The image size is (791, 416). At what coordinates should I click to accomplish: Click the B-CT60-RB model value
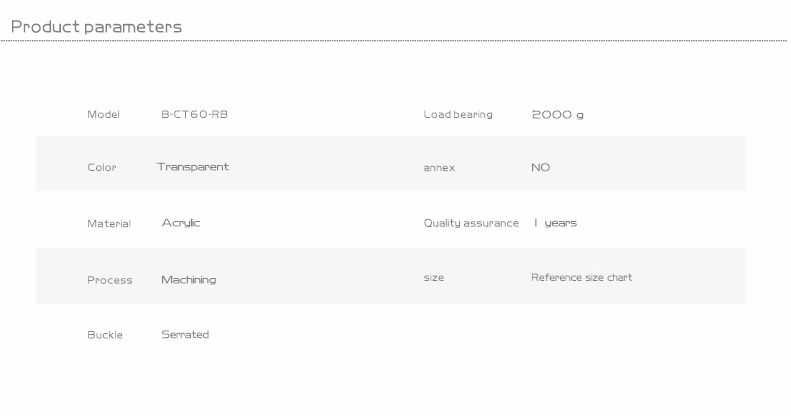coord(194,114)
